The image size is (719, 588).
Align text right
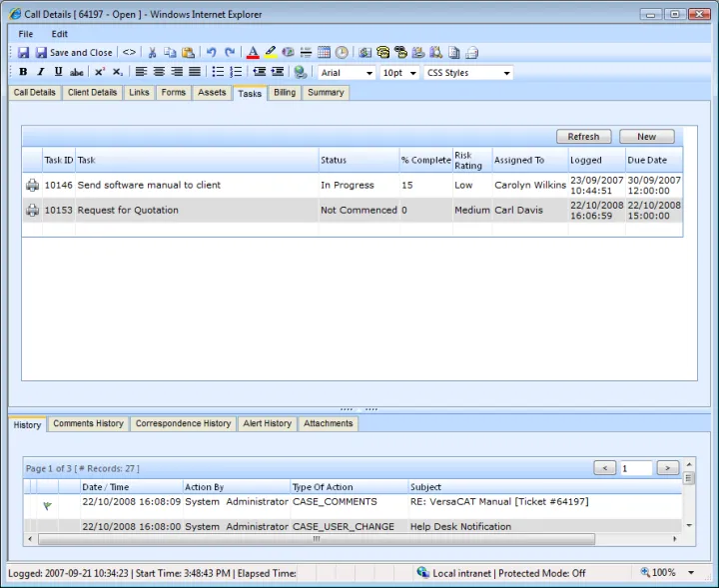click(177, 72)
